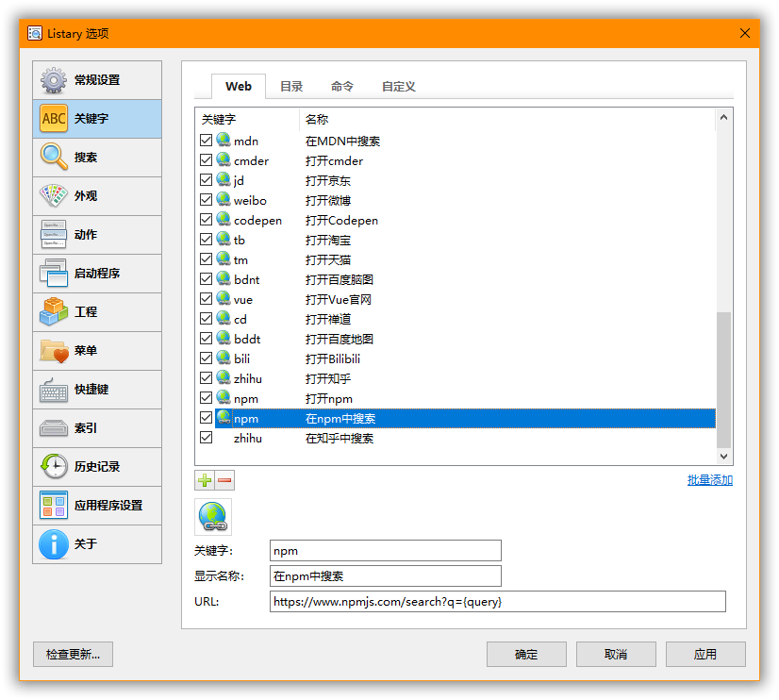Open the History clock icon (历史记录)
Image resolution: width=779 pixels, height=700 pixels.
point(54,466)
